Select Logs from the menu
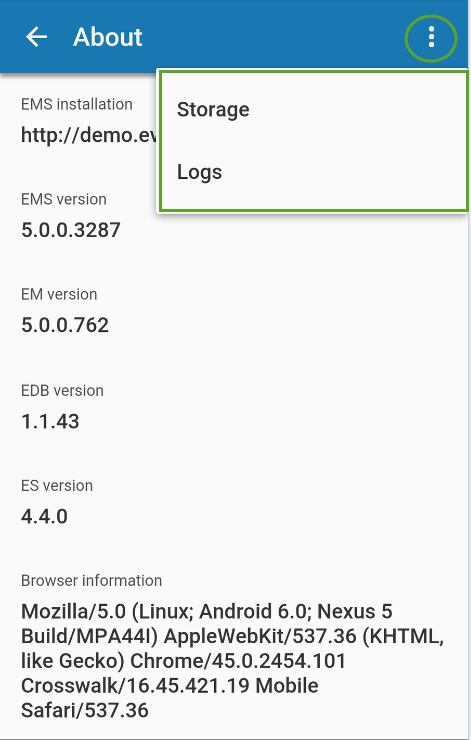Screen dimensions: 471x740 (312, 172)
